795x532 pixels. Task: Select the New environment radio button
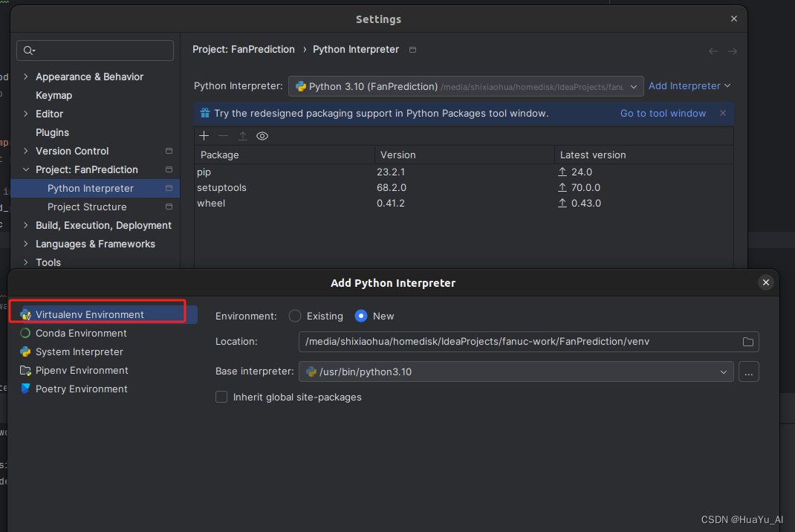[361, 316]
